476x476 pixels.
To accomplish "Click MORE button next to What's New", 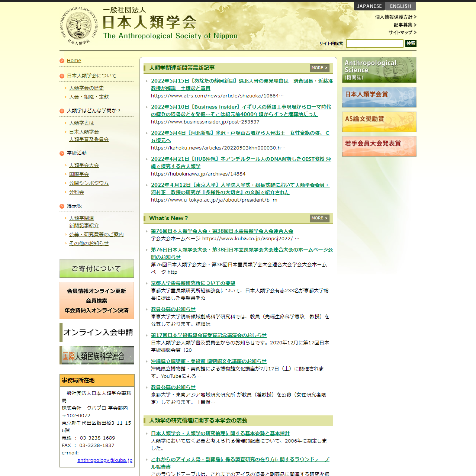I will pos(319,218).
